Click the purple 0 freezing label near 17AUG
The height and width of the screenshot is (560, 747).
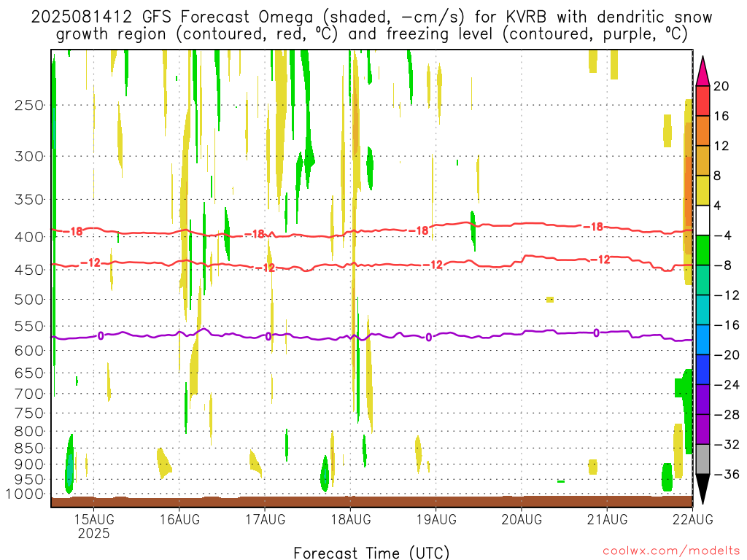[x=268, y=337]
